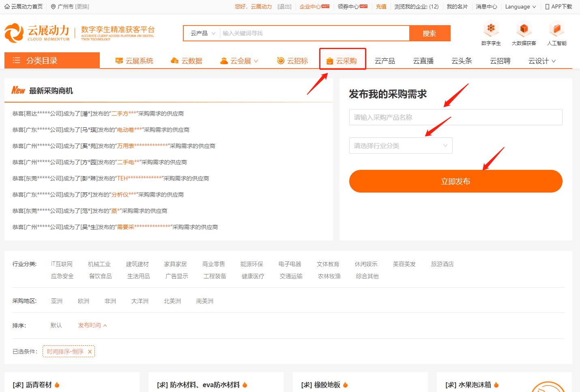Click the 云展系统 monitor icon
Screen dimensions: 580x392
(x=119, y=61)
